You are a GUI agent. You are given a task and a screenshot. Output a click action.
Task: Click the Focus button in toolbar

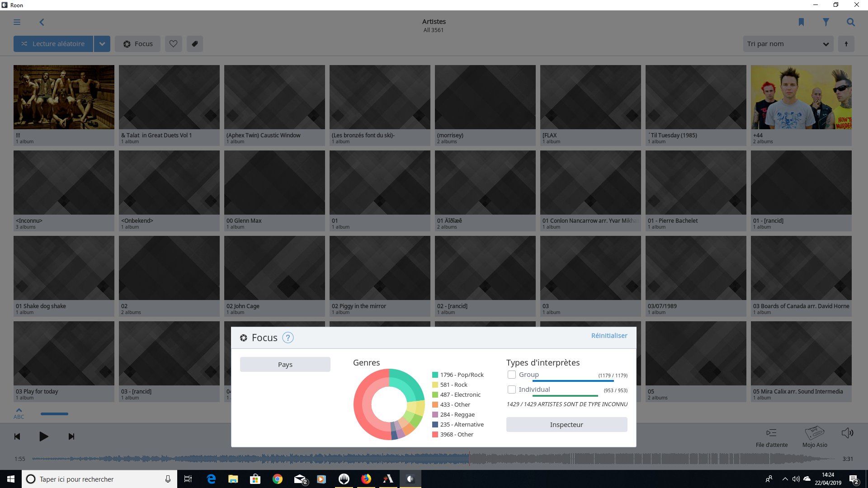pos(137,44)
